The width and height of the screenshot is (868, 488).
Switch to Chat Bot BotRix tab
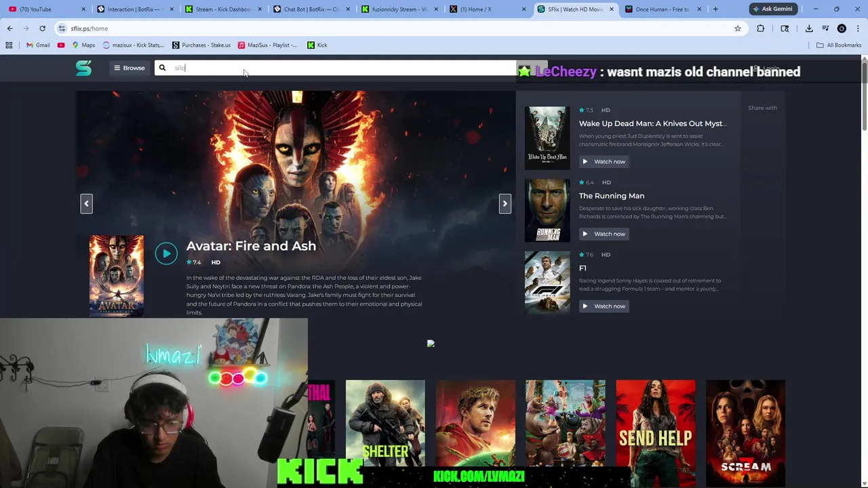(x=311, y=9)
